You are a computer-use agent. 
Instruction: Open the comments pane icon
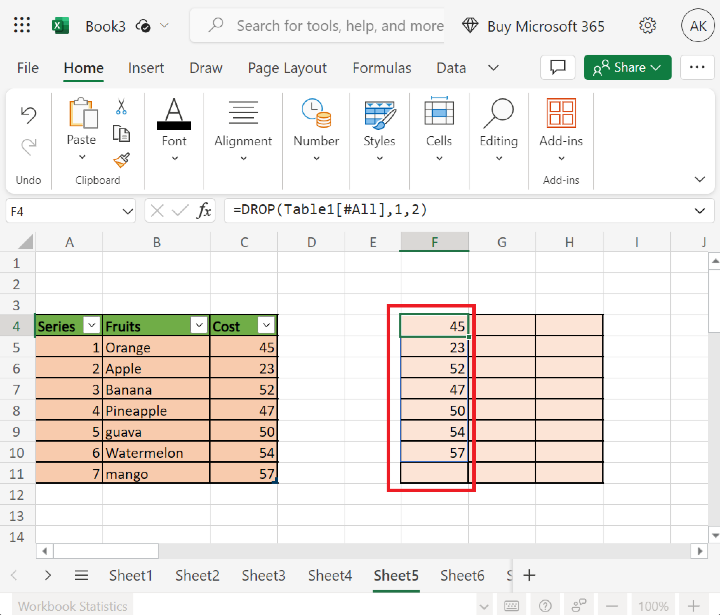point(558,68)
